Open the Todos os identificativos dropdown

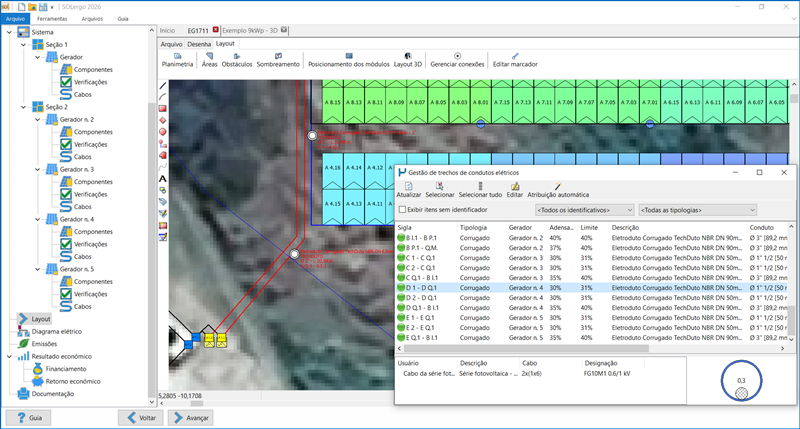pos(584,211)
